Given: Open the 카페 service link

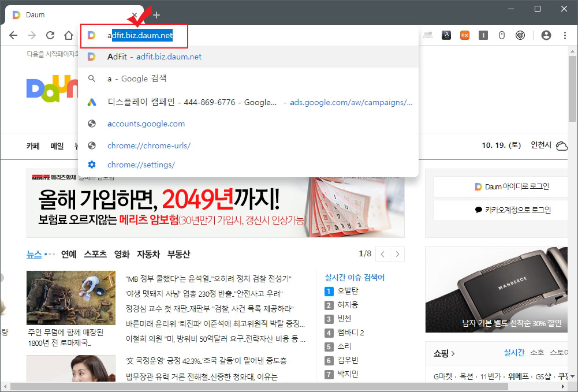Looking at the screenshot, I should click(x=33, y=146).
